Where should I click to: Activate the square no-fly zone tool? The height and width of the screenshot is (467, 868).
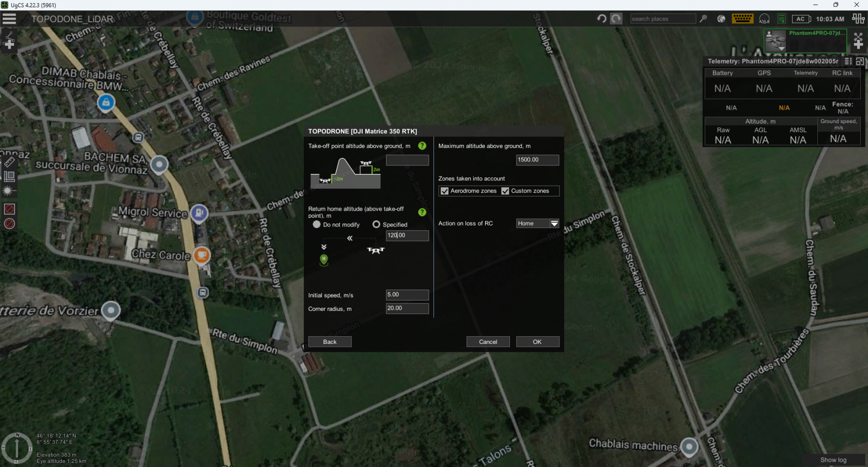pos(9,209)
